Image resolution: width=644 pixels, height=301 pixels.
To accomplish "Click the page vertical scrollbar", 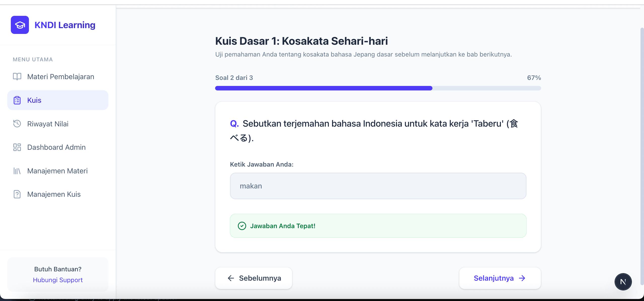I will [x=642, y=156].
